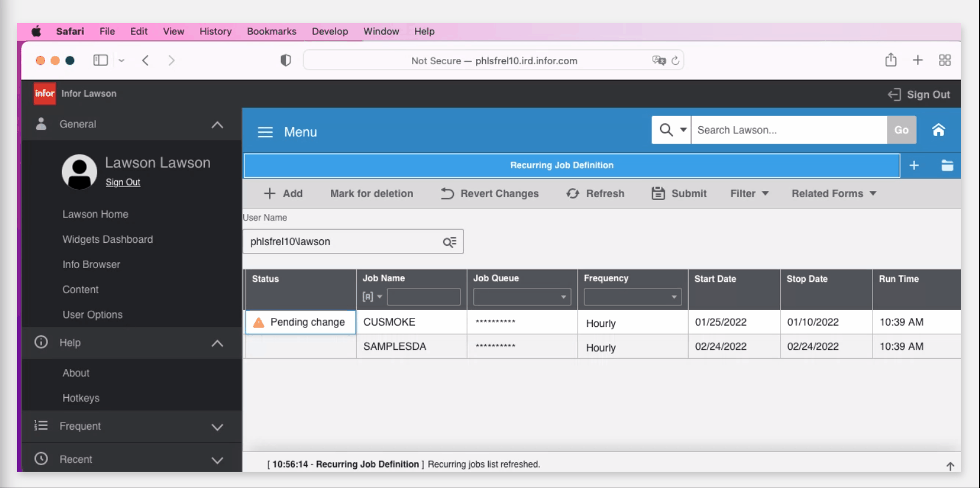Reload the page with the refresh arrow

click(676, 60)
